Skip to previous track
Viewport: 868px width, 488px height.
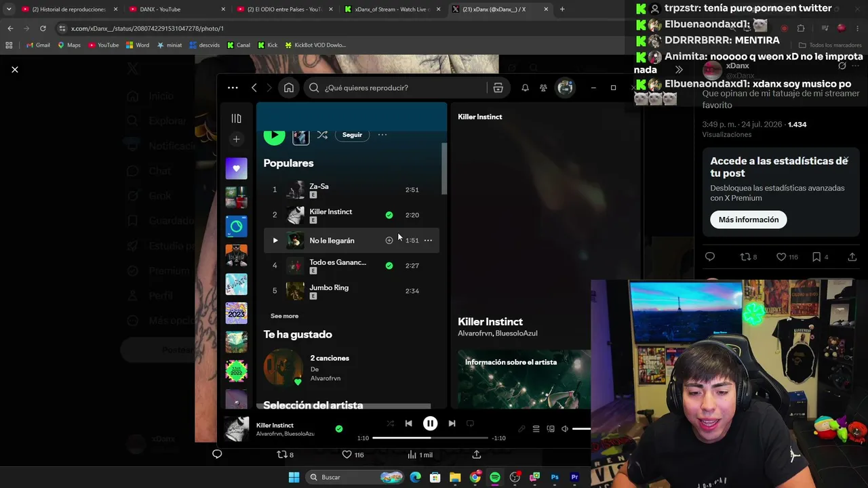(408, 424)
